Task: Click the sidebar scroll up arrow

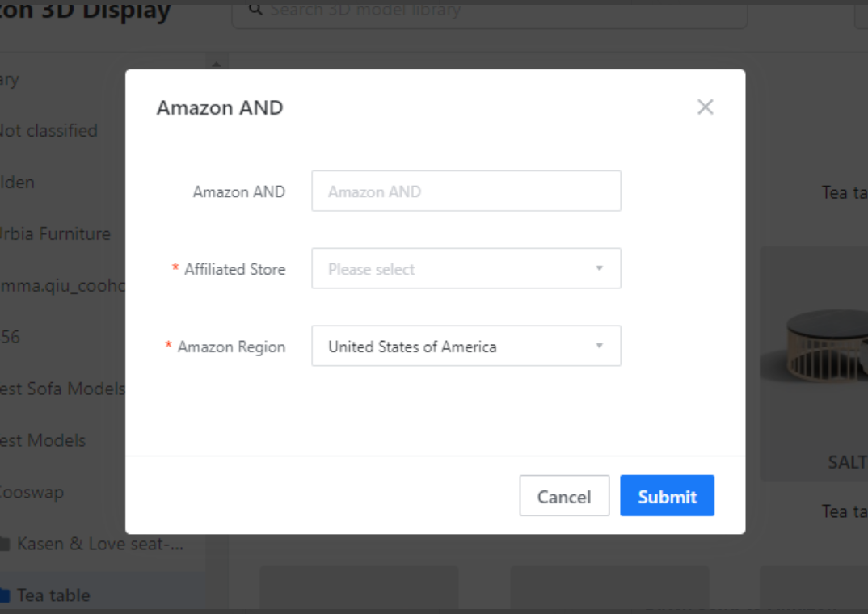Action: pos(216,65)
